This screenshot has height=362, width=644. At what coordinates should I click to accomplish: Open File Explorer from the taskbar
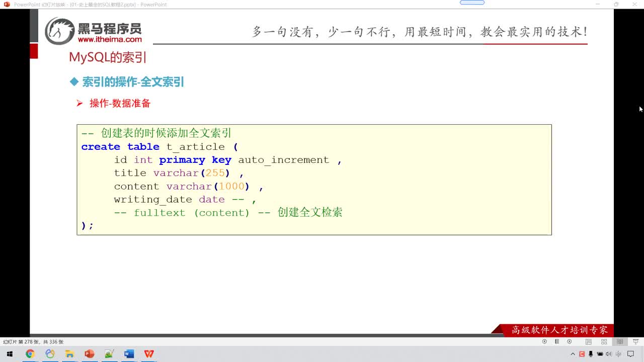[69, 354]
